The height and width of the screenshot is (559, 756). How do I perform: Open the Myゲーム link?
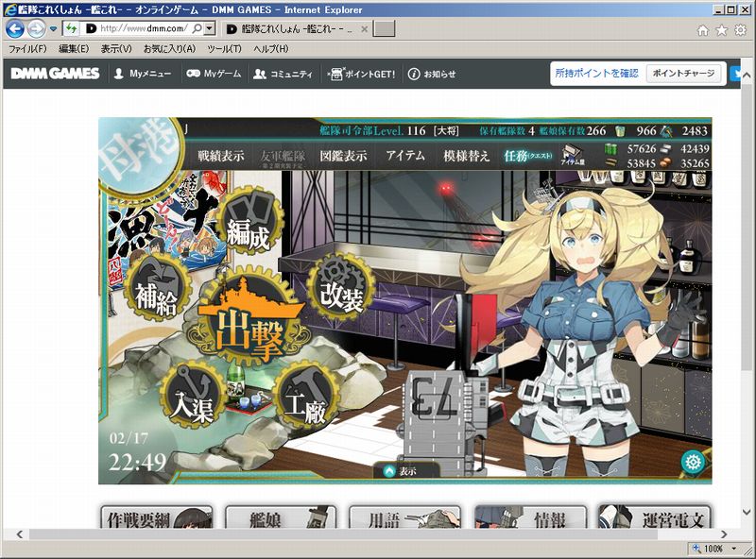[x=214, y=74]
